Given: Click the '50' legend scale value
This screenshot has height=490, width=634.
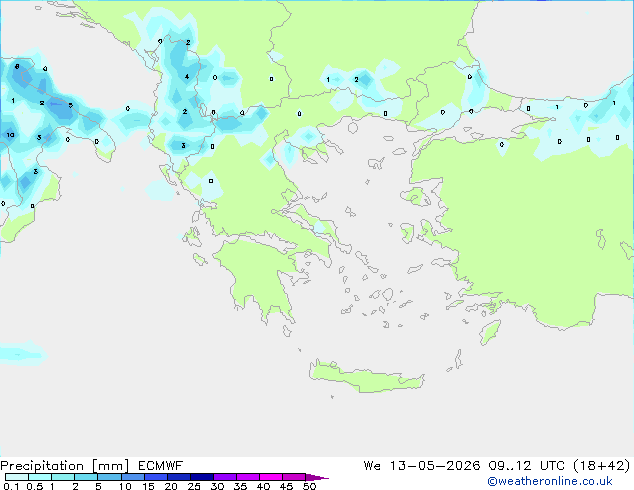Looking at the screenshot, I should coord(310,486).
